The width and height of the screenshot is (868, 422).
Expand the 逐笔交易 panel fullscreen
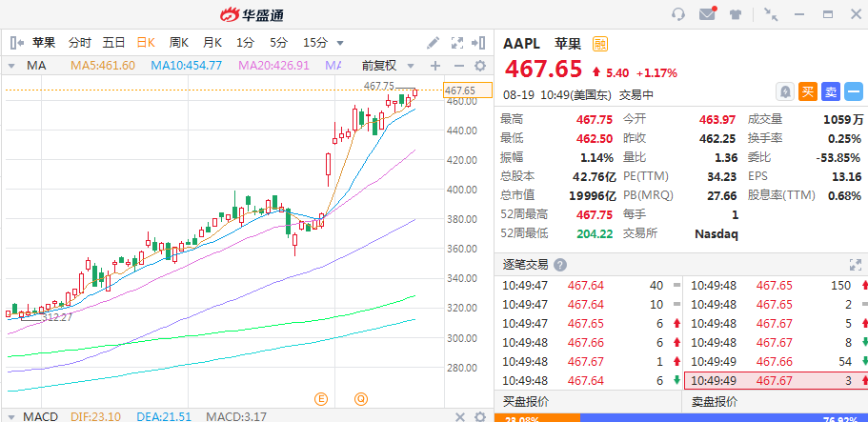856,264
